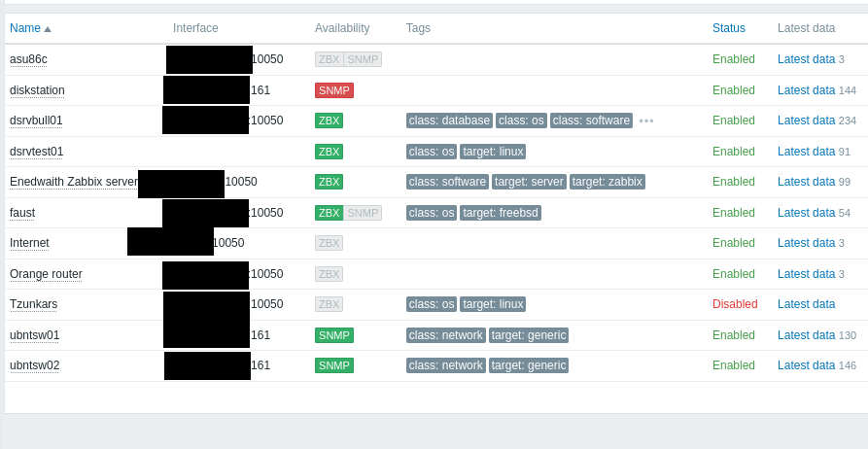Click the 'target: freebsd' tag on faust
The height and width of the screenshot is (449, 868).
pyautogui.click(x=501, y=213)
